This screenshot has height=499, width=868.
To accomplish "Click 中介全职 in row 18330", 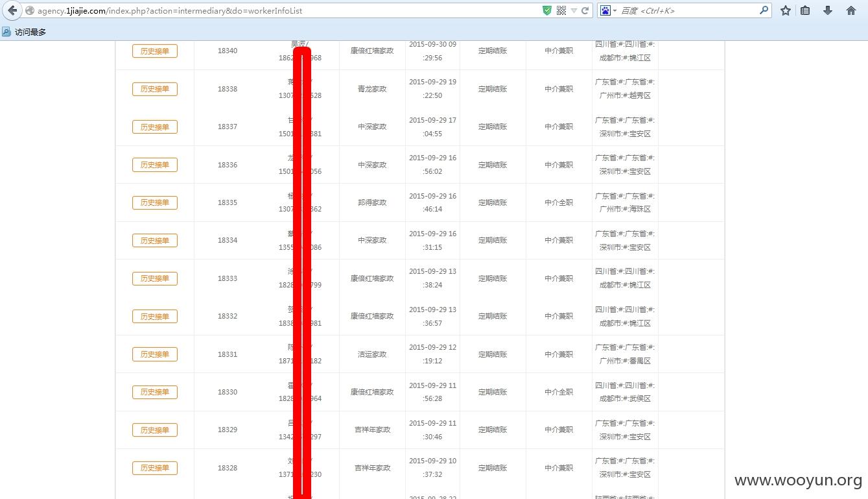I will coord(559,392).
